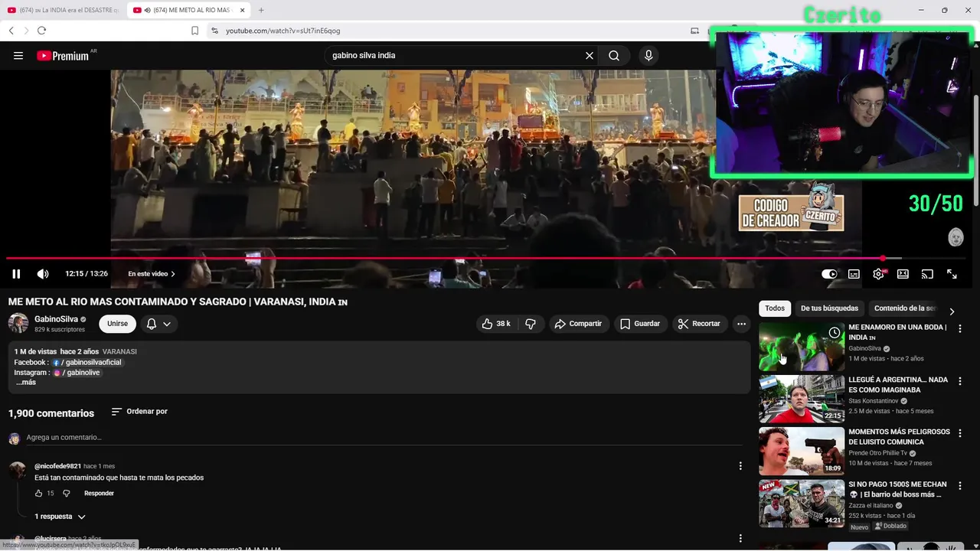Select the 'Todos' filter chip
980x551 pixels.
775,308
